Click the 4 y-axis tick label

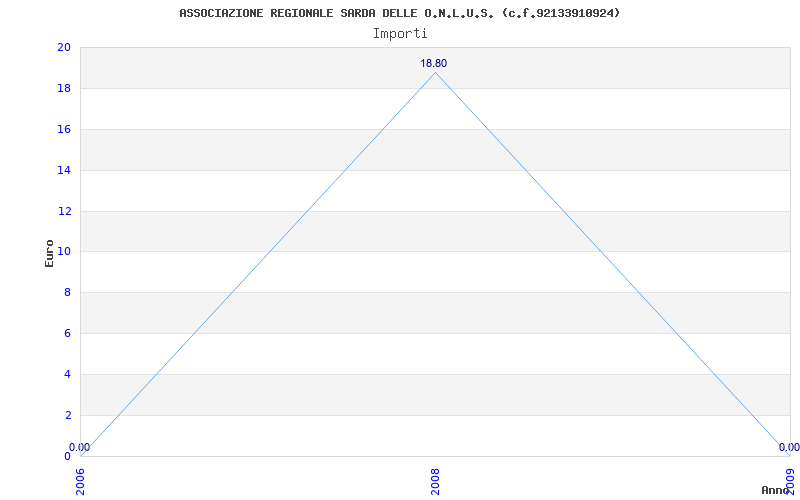point(67,374)
